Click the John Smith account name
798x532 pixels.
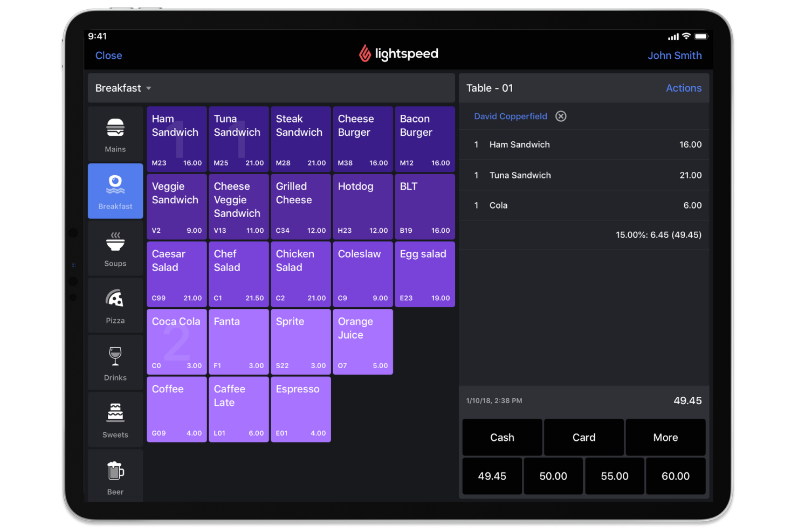[675, 56]
